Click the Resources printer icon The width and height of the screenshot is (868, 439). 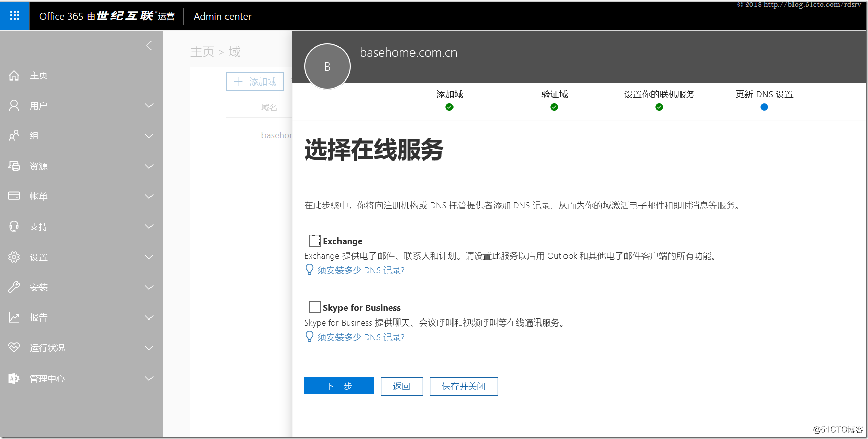click(x=14, y=166)
